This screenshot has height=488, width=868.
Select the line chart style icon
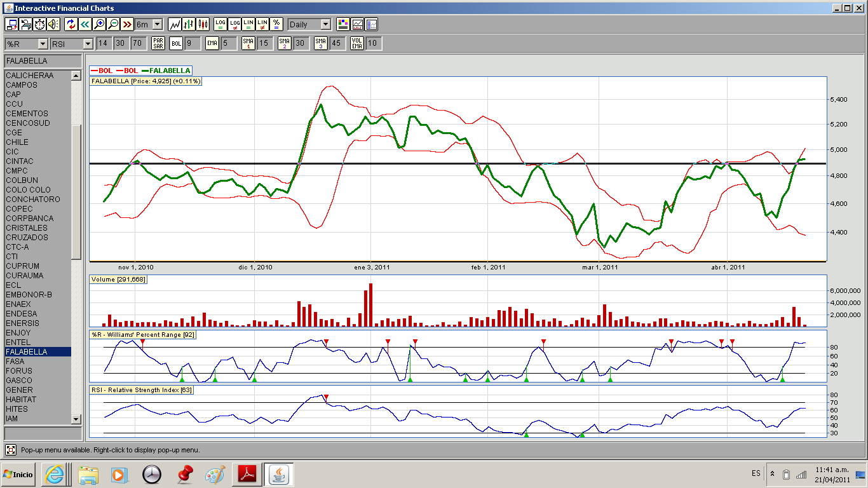coord(175,24)
